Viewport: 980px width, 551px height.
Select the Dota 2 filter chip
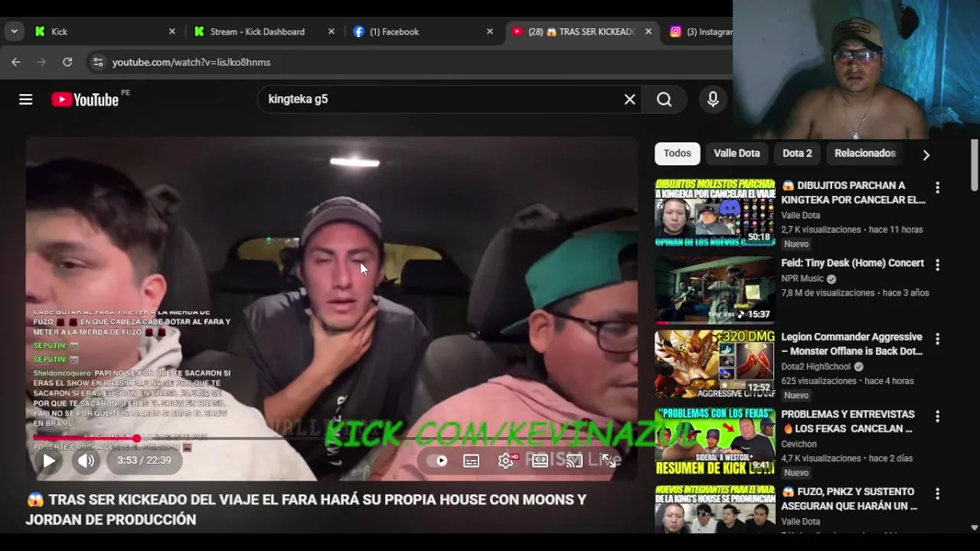[797, 153]
